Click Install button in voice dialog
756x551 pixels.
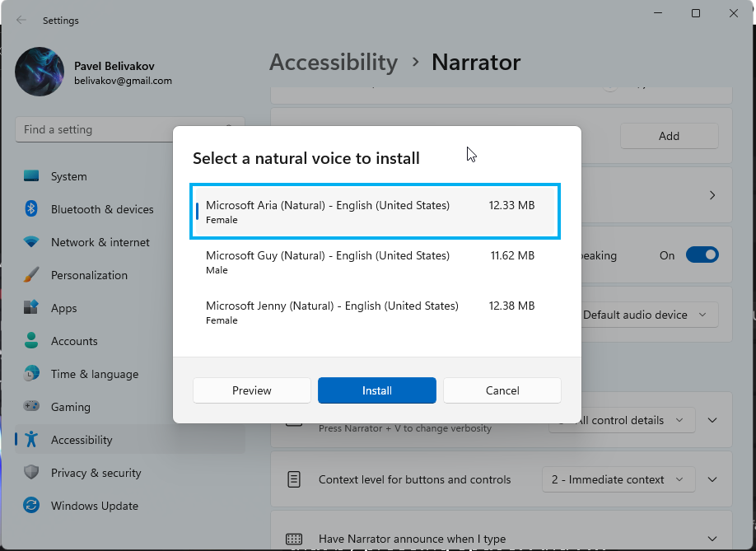click(377, 390)
